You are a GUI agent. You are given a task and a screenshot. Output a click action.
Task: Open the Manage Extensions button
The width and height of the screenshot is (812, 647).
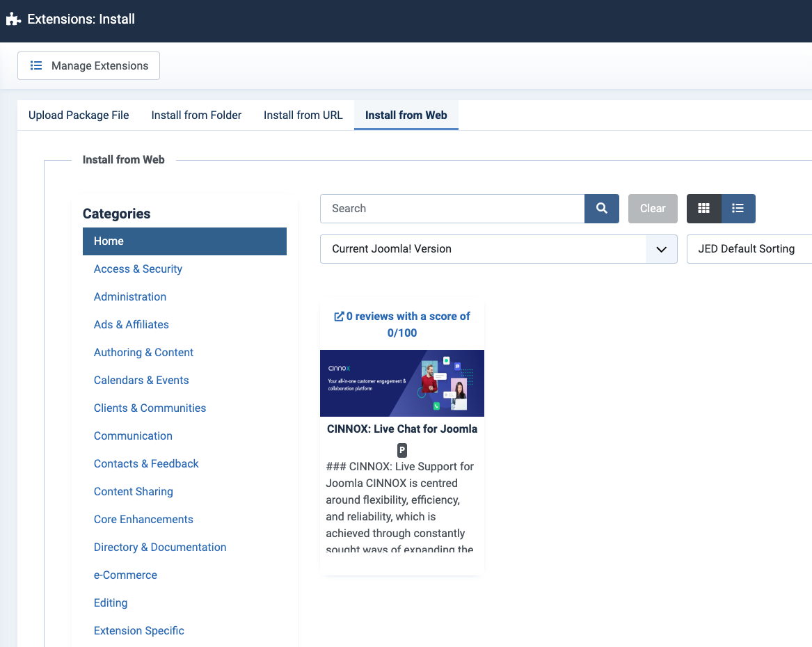(88, 65)
